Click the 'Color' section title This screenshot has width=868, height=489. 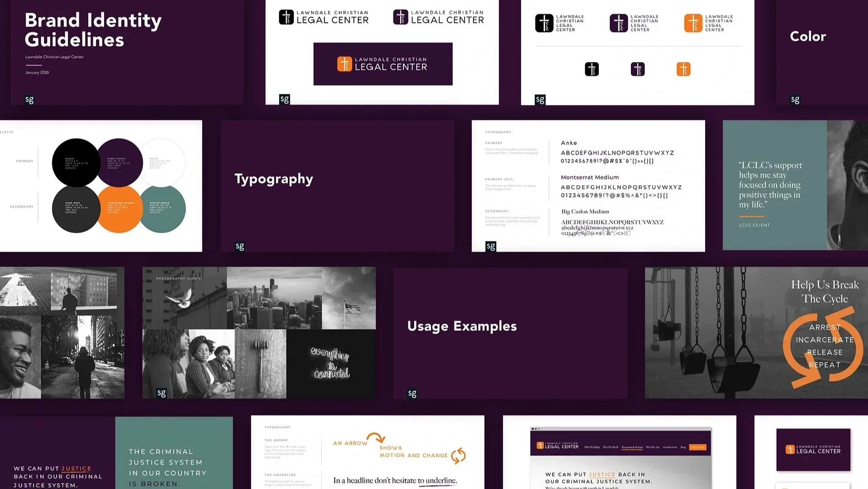click(x=808, y=36)
